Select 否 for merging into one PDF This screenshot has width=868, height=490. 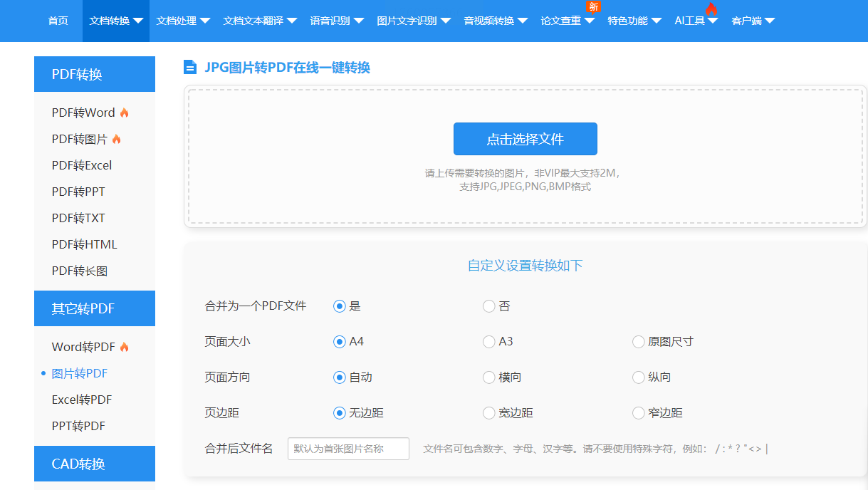(488, 306)
